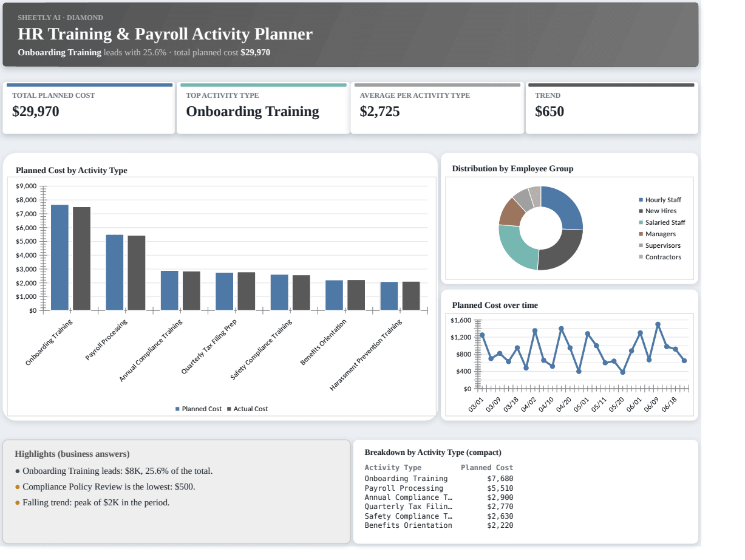Image resolution: width=745 pixels, height=560 pixels.
Task: Click the 06/18 date label on time chart
Action: (x=670, y=405)
